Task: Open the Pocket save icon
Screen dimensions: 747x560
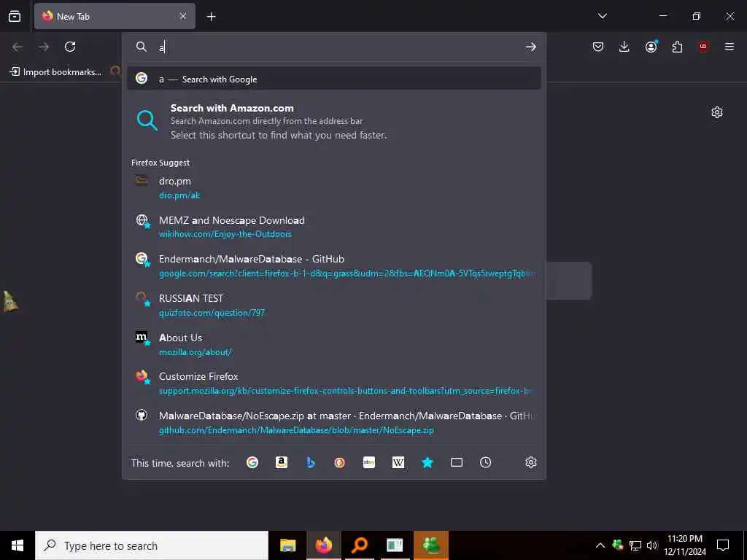Action: point(598,47)
